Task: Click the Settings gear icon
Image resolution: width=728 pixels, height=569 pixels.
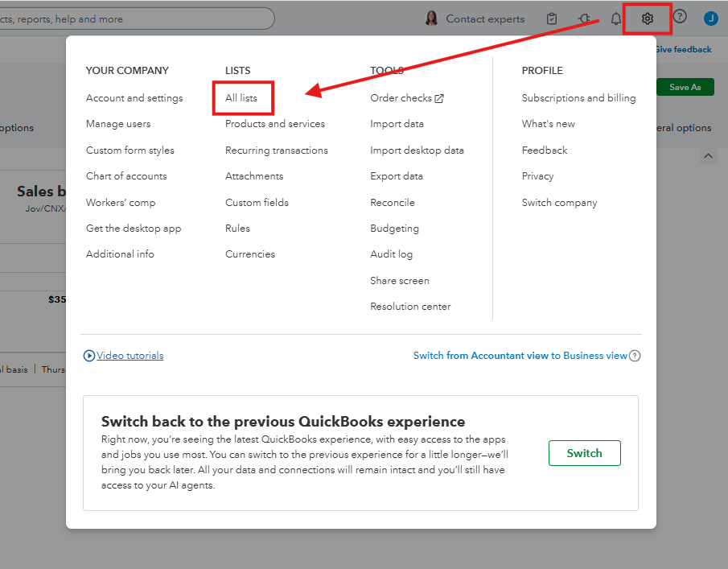Action: [648, 19]
